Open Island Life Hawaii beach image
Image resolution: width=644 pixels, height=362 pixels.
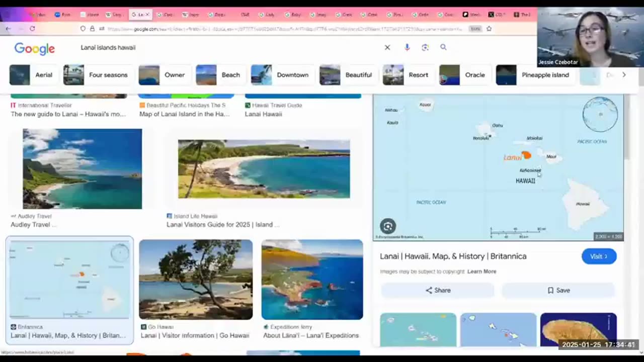(264, 169)
